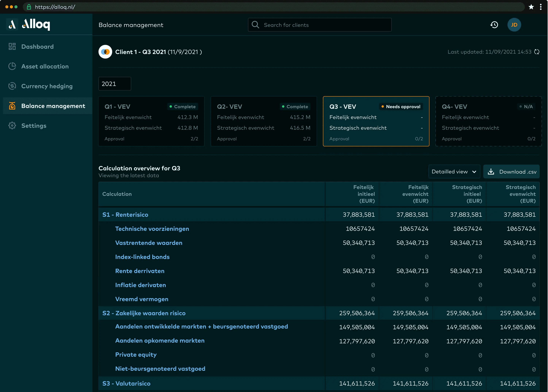
Task: Open Settings from sidebar
Action: [x=34, y=126]
